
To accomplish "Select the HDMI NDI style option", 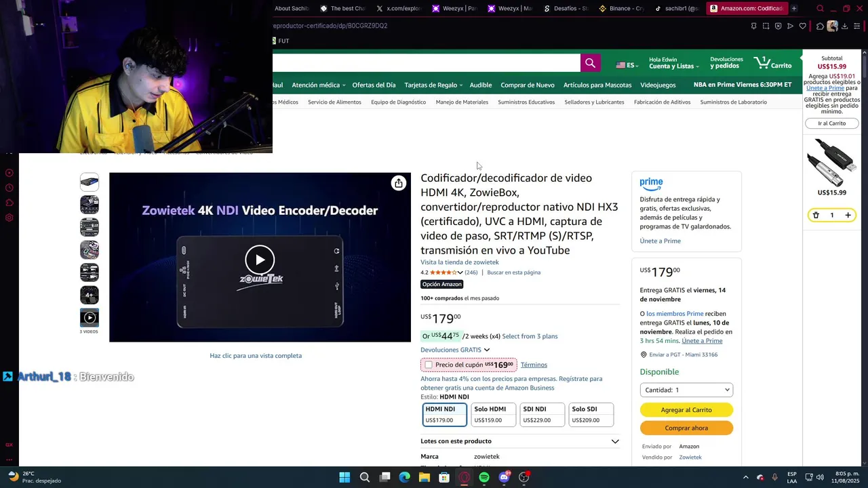I will (x=445, y=414).
